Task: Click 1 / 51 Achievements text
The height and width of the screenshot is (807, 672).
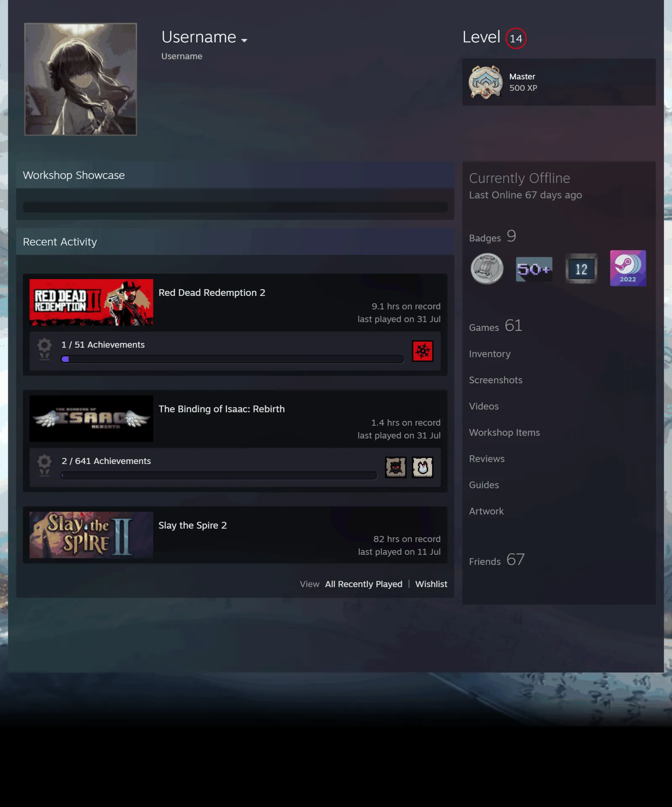Action: (x=103, y=345)
